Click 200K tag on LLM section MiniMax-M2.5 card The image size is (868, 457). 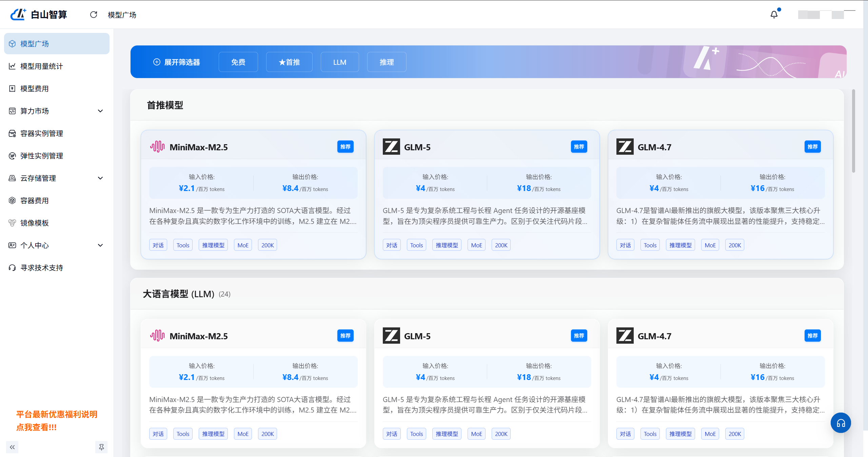click(268, 434)
